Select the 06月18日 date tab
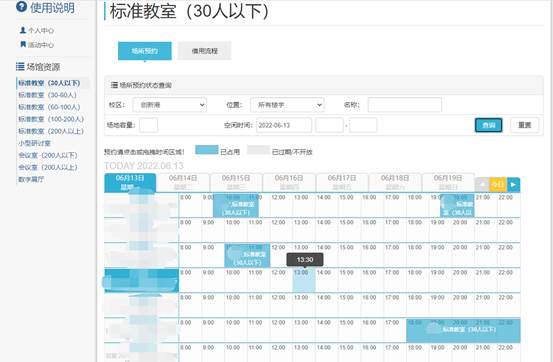 point(395,182)
